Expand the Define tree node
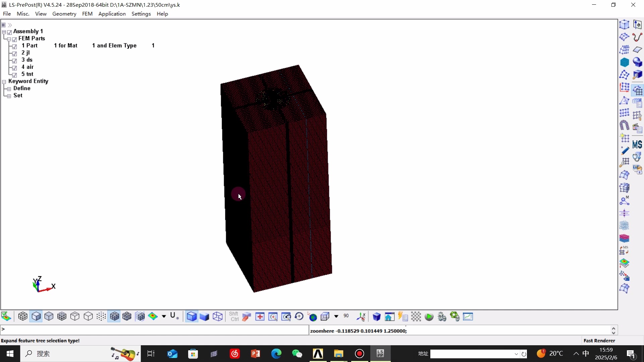Image resolution: width=644 pixels, height=362 pixels. click(9, 89)
